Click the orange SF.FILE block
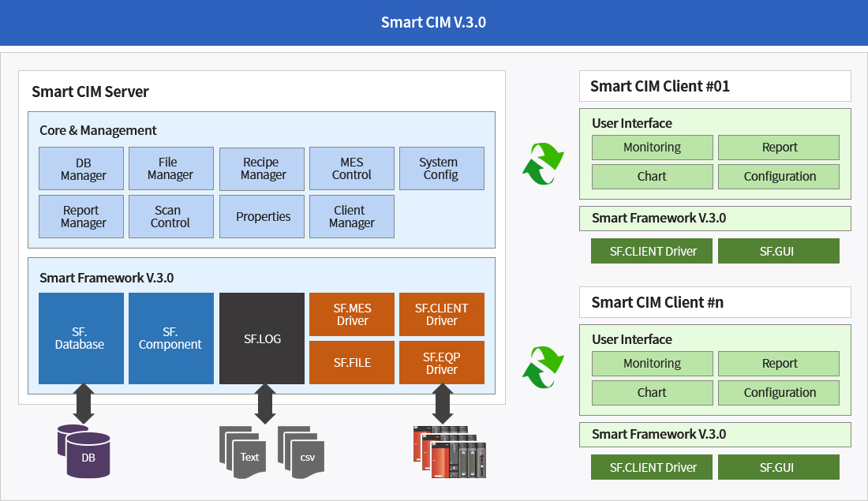This screenshot has width=868, height=501. [x=352, y=363]
